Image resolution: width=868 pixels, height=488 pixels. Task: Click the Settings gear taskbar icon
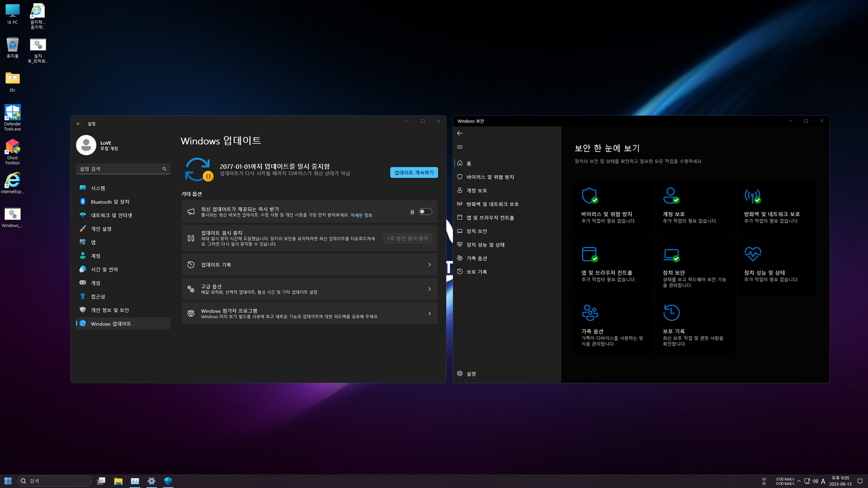click(x=151, y=481)
